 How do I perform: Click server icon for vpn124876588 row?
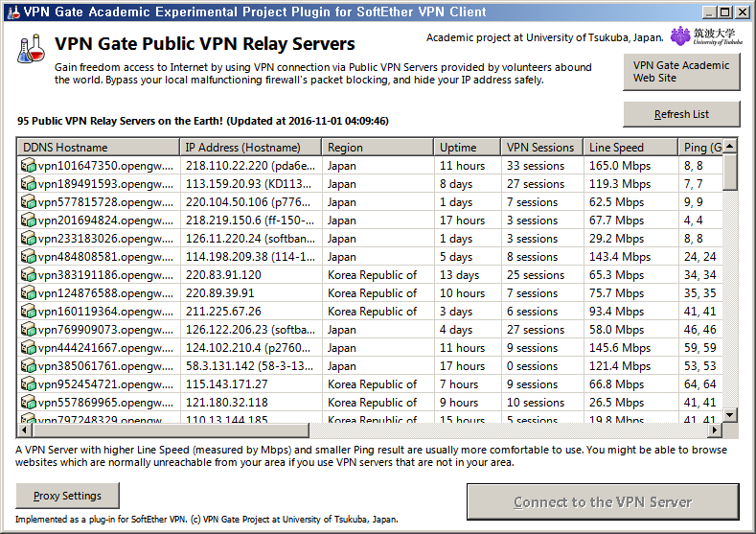tap(29, 293)
